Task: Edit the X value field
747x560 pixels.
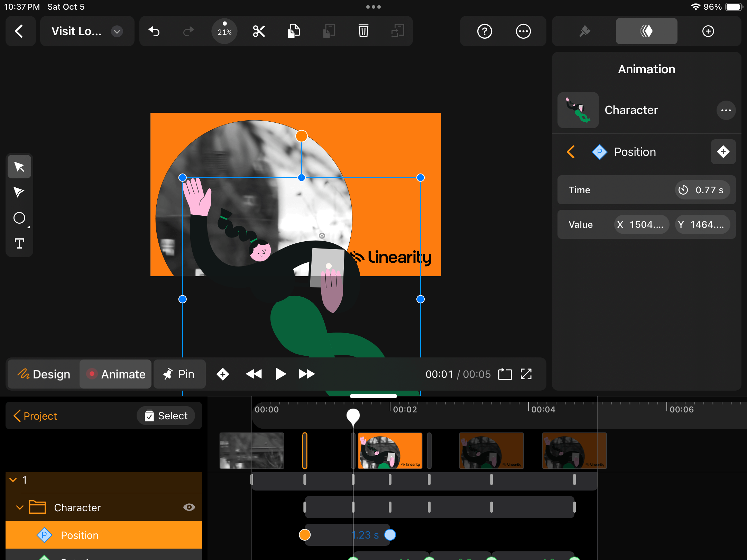Action: pos(642,224)
